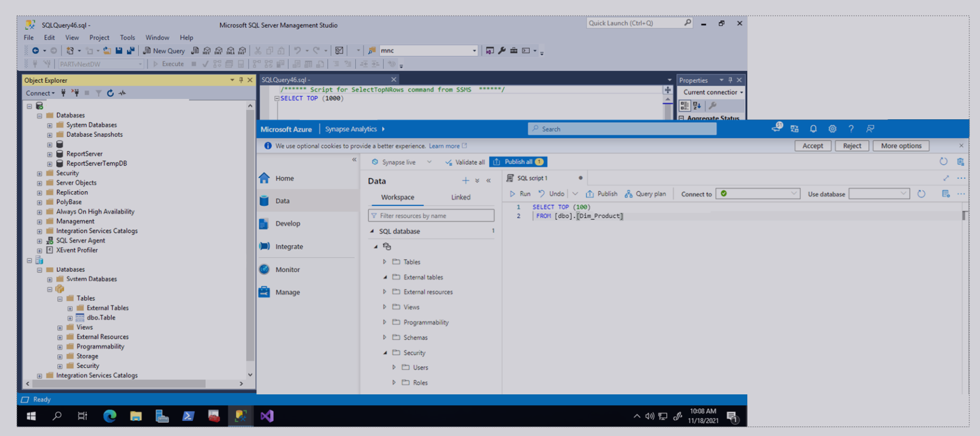
Task: Refresh the Use database list in Synapse
Action: (x=921, y=194)
